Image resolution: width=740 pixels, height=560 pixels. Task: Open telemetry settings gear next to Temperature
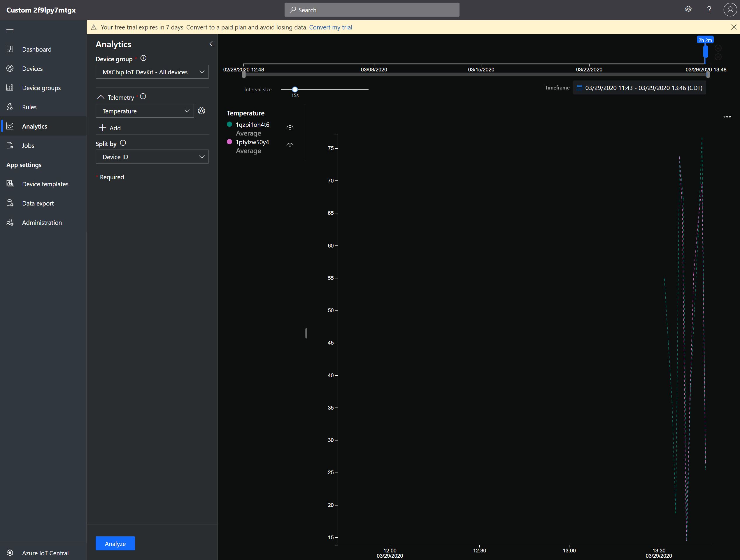(201, 111)
